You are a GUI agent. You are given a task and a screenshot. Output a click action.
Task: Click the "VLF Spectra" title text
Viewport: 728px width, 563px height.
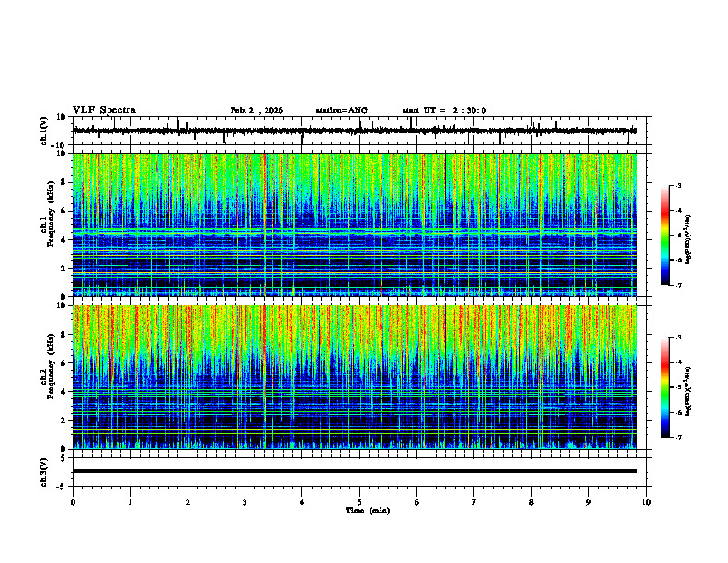tap(104, 110)
